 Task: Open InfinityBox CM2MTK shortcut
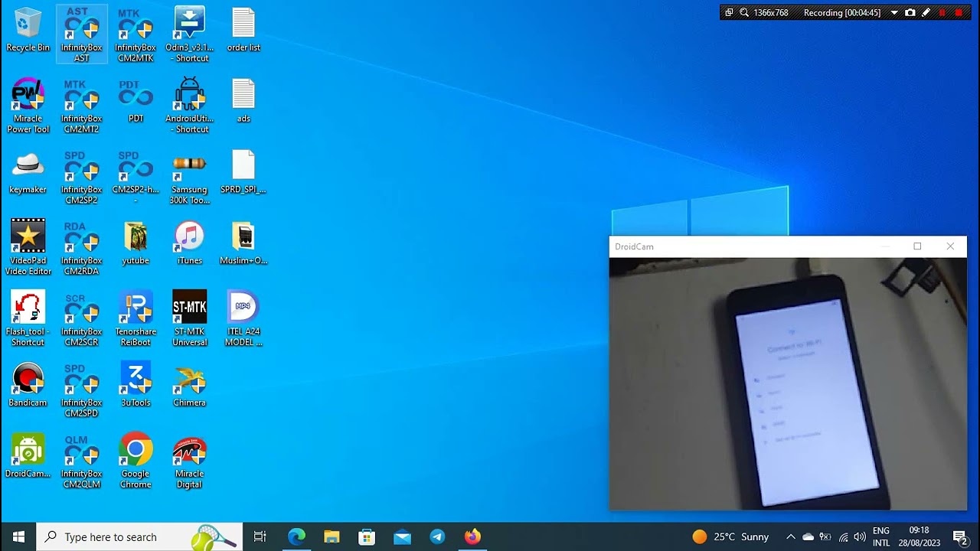(136, 34)
